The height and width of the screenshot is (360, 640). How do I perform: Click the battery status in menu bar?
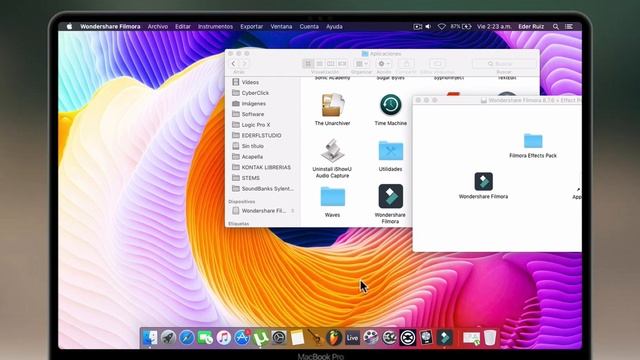[x=461, y=27]
